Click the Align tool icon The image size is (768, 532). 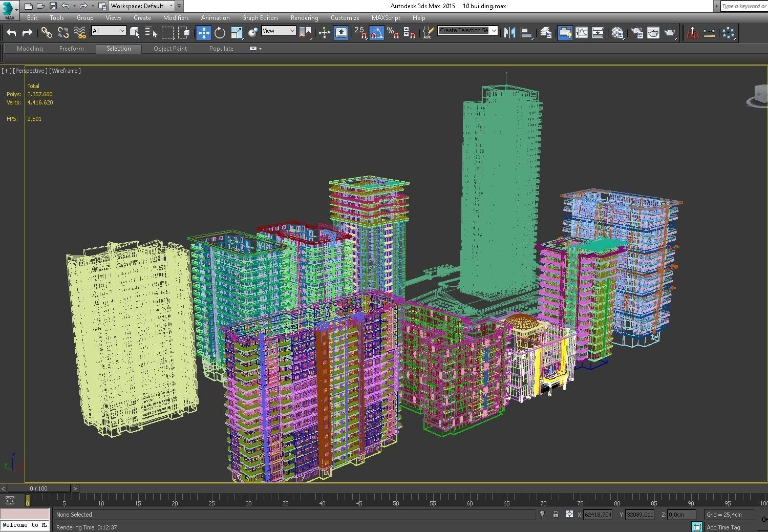526,33
